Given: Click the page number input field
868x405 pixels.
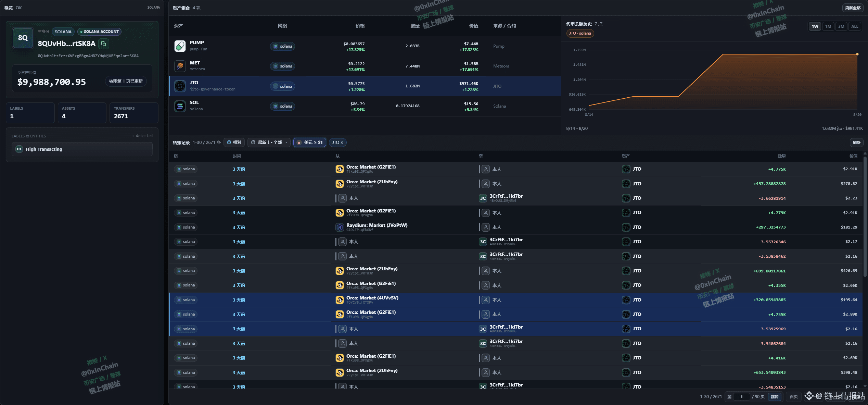Looking at the screenshot, I should point(742,396).
